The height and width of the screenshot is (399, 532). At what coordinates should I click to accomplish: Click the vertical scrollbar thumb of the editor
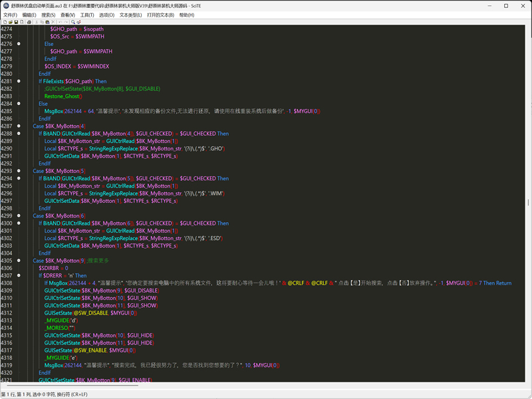point(528,203)
